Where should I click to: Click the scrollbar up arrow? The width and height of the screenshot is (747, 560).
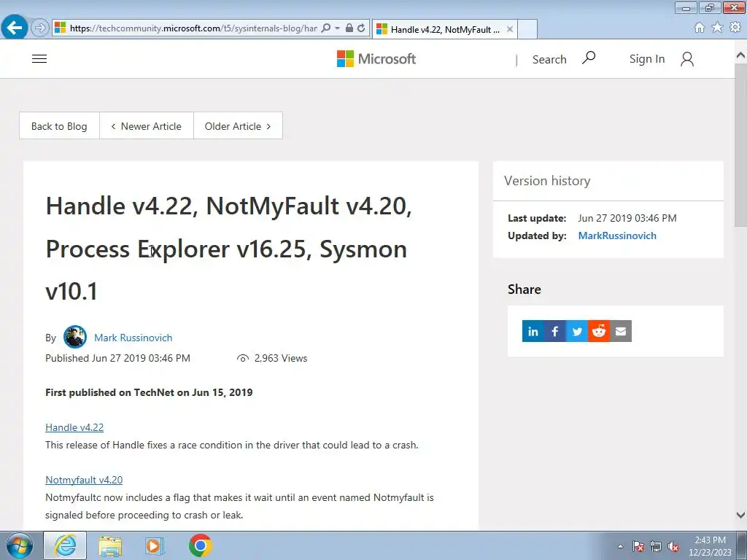(741, 55)
